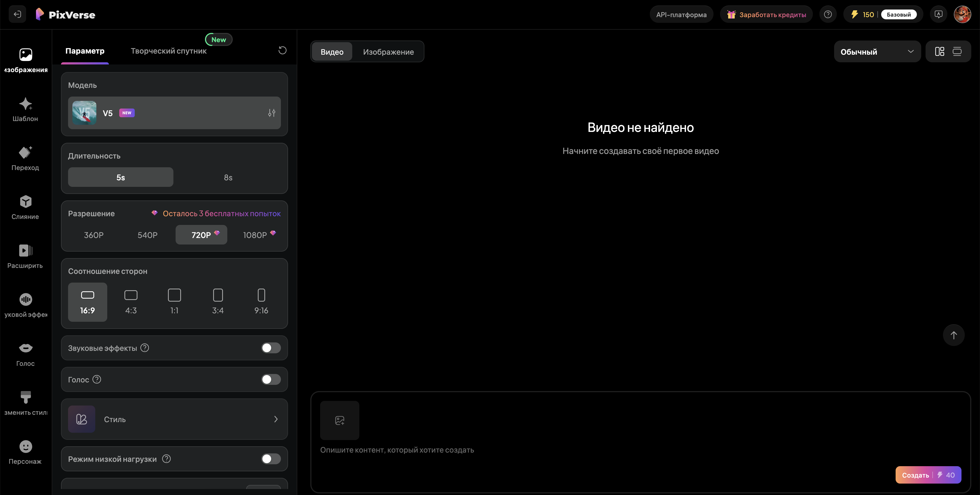
Task: Open the Персонаж character sidebar icon
Action: [x=26, y=447]
